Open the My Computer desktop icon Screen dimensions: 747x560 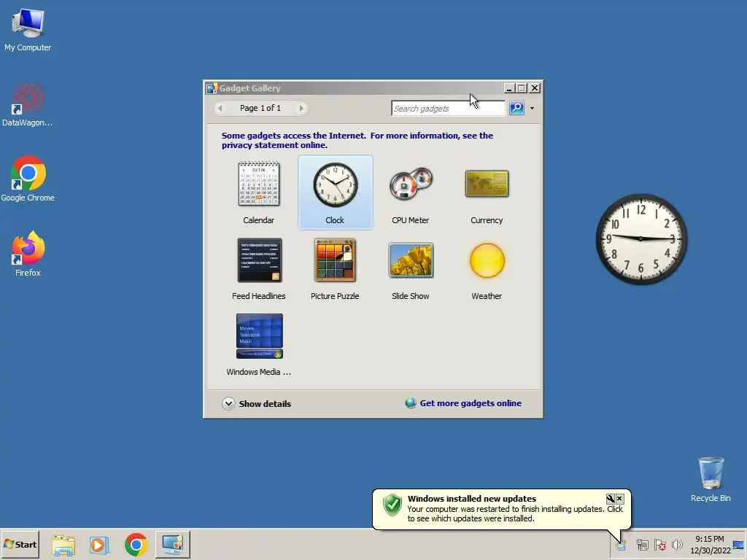(28, 29)
